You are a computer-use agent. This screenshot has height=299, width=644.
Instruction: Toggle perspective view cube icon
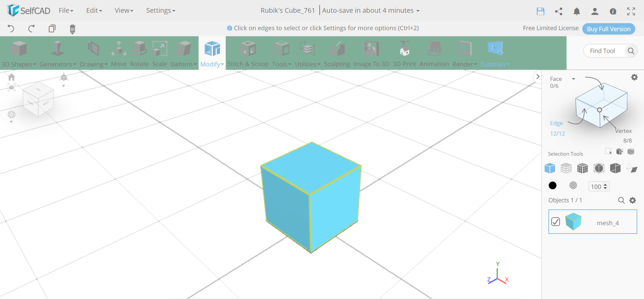point(64,78)
